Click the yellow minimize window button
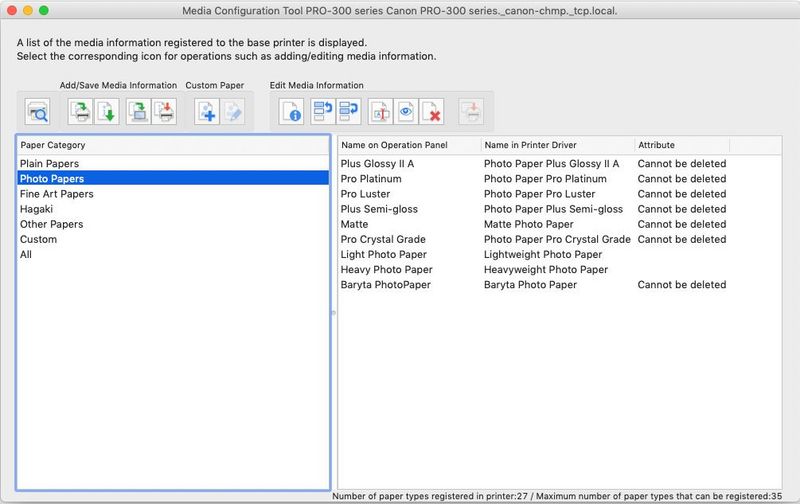The image size is (800, 504). [28, 10]
